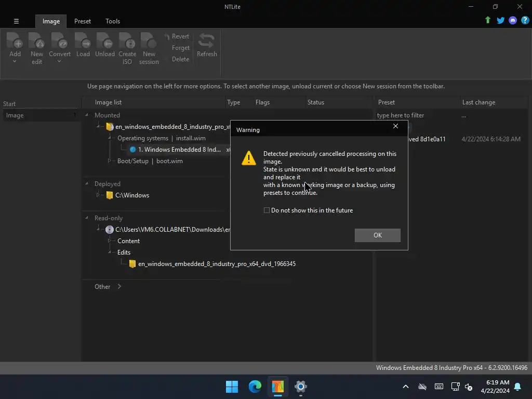Click the Delete toolbar item

coord(180,59)
